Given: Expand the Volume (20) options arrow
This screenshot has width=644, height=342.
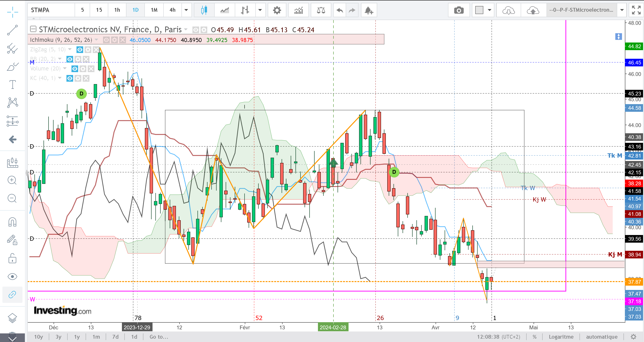Looking at the screenshot, I should (x=65, y=69).
